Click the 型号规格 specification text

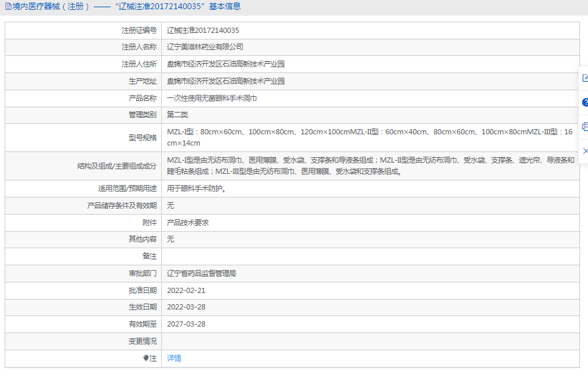point(370,138)
